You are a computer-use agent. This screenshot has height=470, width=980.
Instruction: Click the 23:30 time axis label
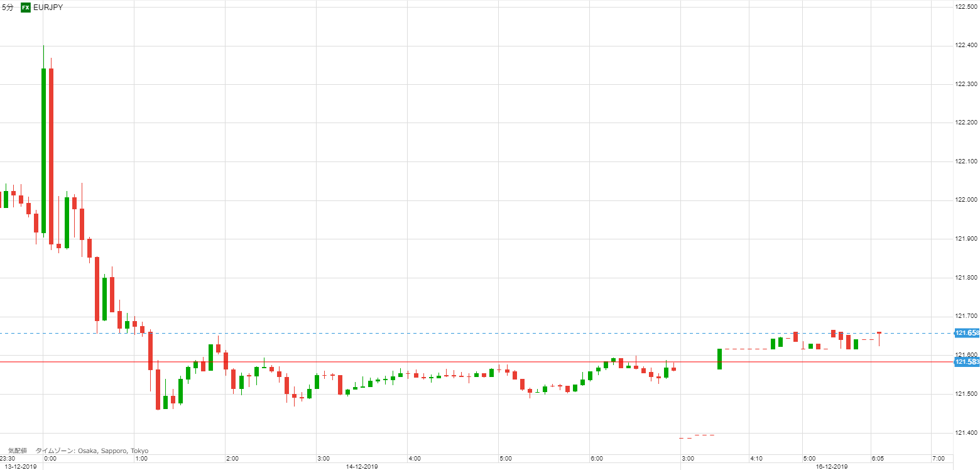click(x=8, y=459)
